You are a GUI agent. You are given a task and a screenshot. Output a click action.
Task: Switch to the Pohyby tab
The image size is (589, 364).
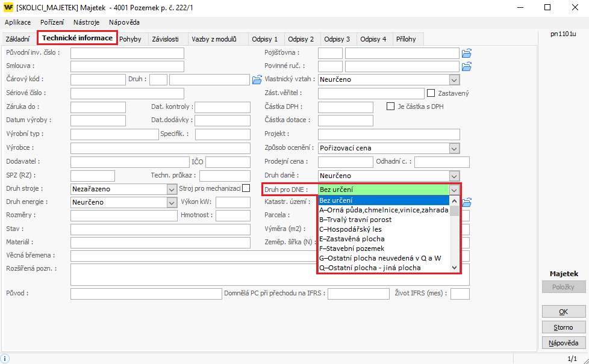[130, 39]
